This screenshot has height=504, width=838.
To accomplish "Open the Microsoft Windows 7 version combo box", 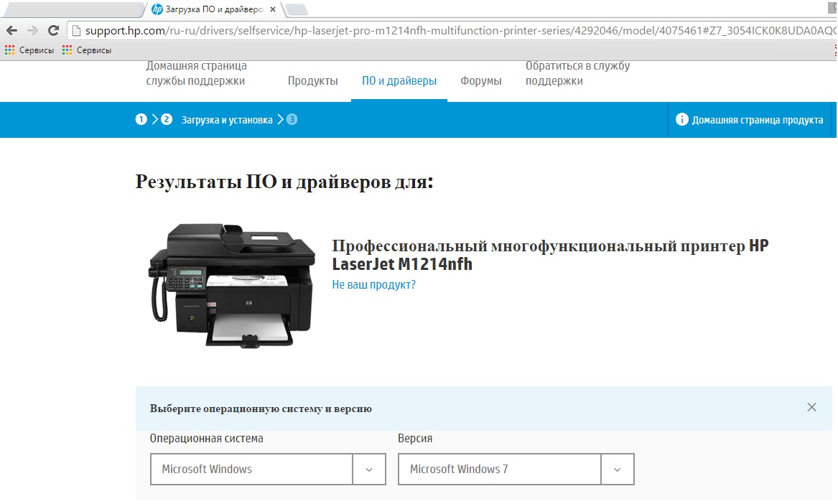I will [x=500, y=470].
